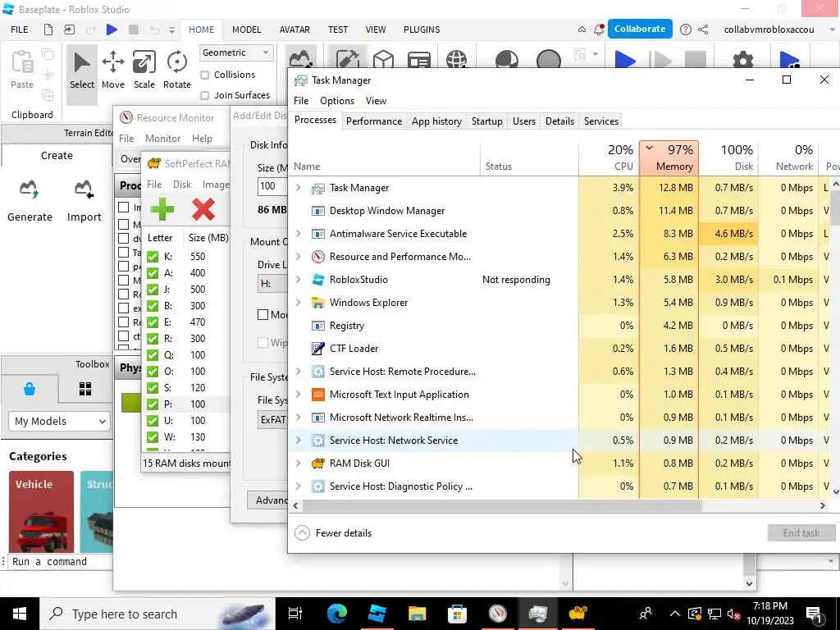Click the large blue Play button in Home ribbon
The width and height of the screenshot is (840, 630).
pyautogui.click(x=624, y=60)
